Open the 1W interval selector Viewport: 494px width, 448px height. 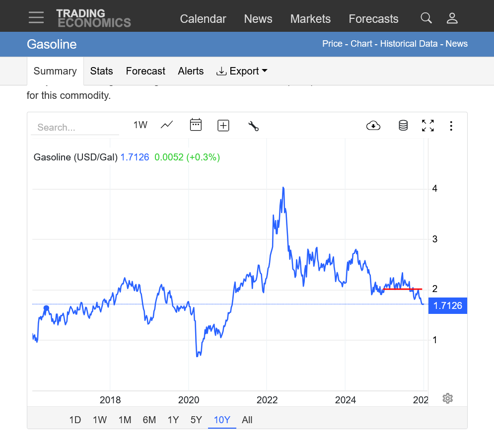[x=140, y=125]
